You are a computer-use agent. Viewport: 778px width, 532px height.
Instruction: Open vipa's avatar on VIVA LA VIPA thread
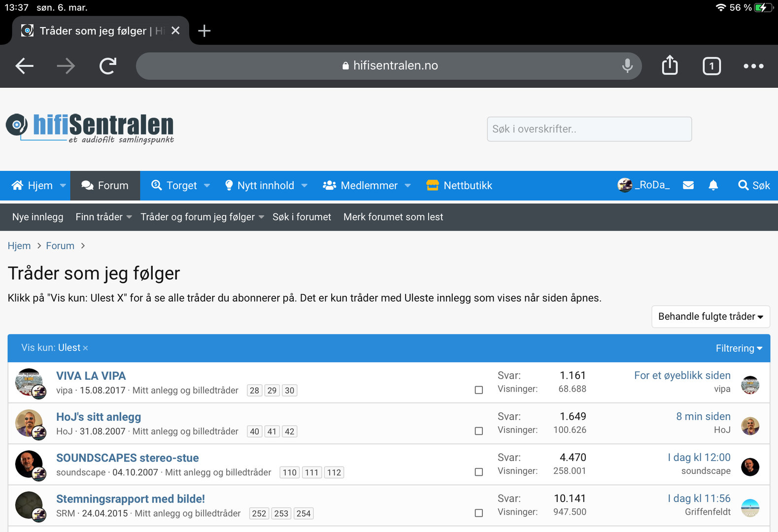tap(29, 382)
